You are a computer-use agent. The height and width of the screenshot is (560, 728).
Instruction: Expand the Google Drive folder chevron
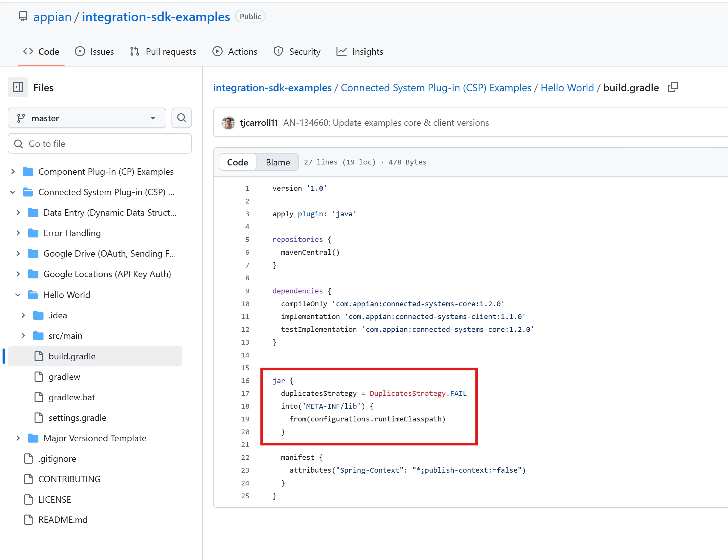[x=18, y=254]
